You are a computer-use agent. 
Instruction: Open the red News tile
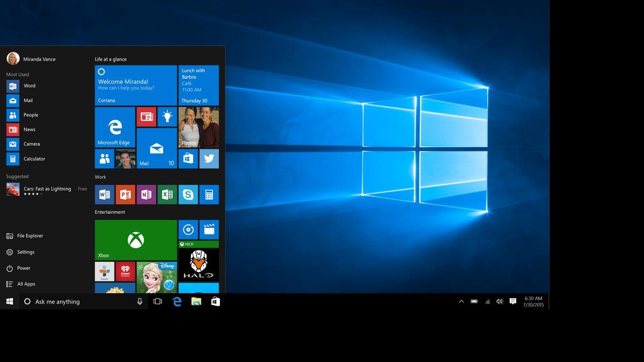(146, 117)
